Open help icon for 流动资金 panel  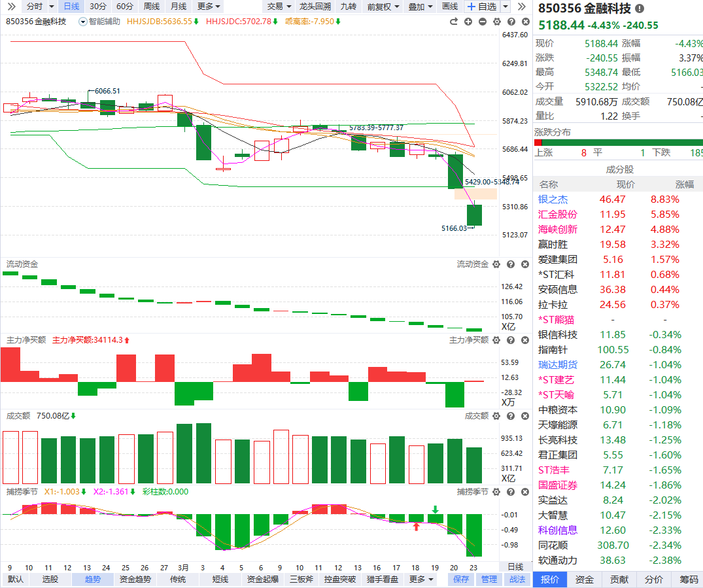point(511,265)
